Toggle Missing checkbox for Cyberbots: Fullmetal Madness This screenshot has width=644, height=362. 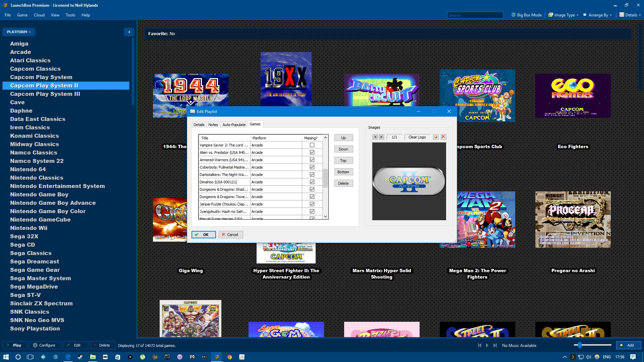312,167
